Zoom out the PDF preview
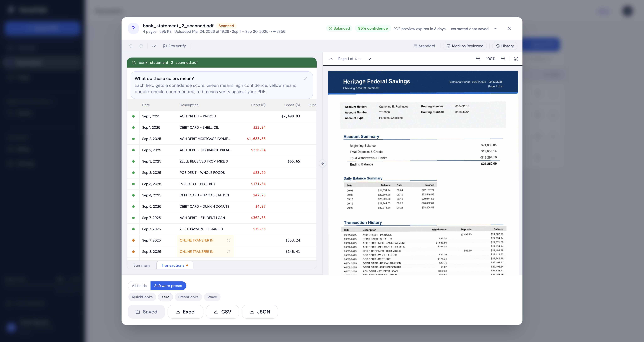This screenshot has width=644, height=342. point(478,59)
